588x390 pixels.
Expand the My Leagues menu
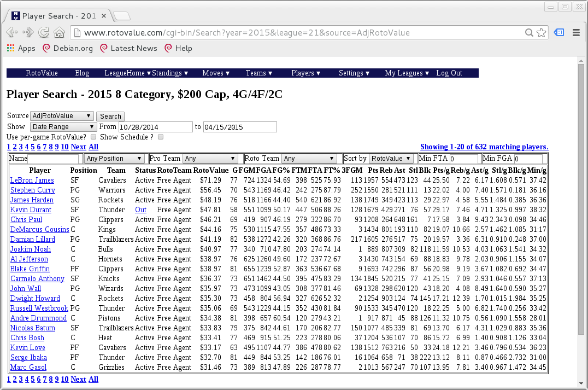(407, 73)
